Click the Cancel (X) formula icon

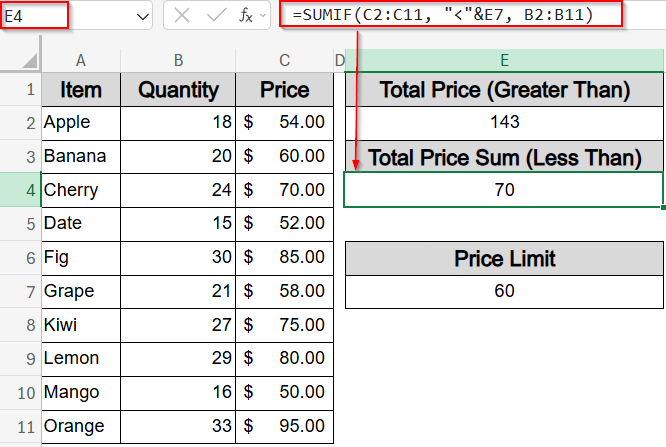182,16
